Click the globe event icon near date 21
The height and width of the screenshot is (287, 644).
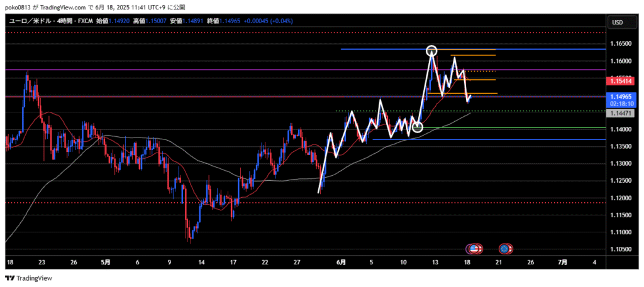pyautogui.click(x=506, y=249)
